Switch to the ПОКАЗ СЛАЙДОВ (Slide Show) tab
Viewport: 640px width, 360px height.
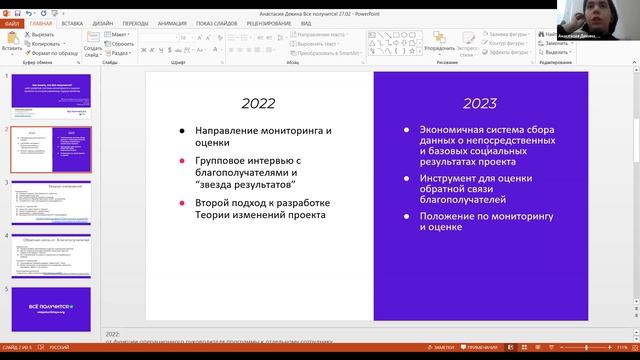(x=216, y=24)
